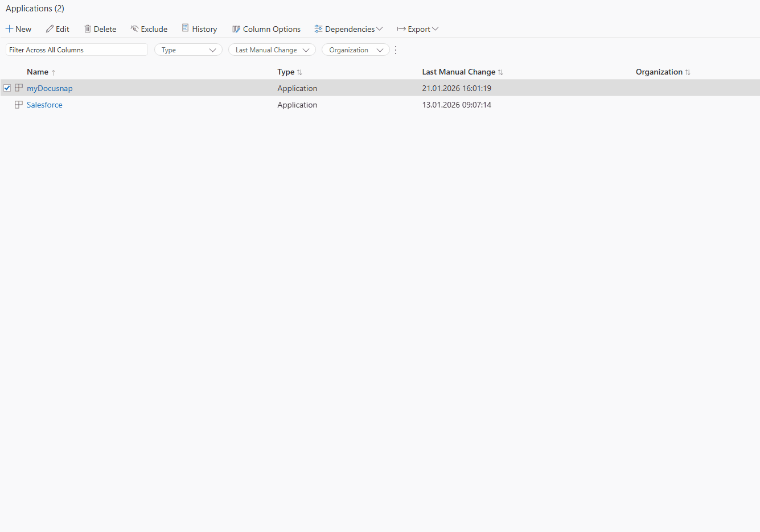The height and width of the screenshot is (532, 760).
Task: Toggle selection of the myDocusnap entry
Action: (7, 88)
